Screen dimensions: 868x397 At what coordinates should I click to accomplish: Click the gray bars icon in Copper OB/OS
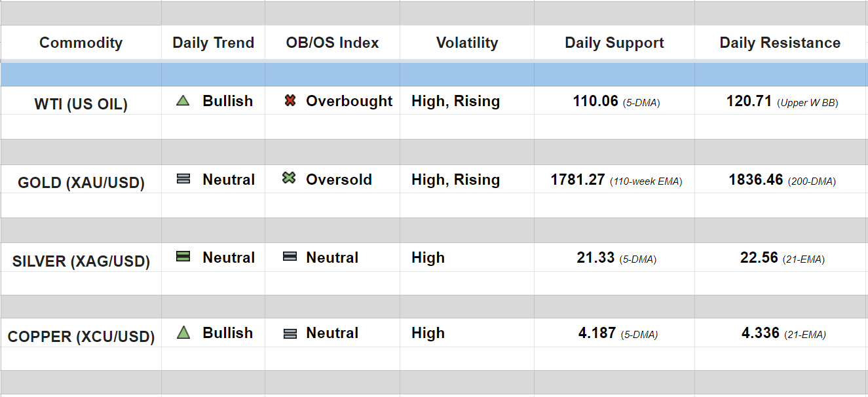pos(290,333)
